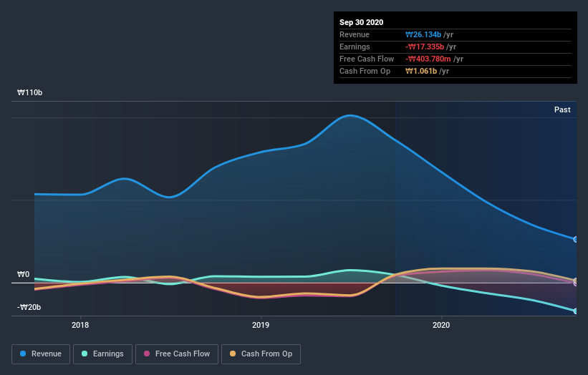Screen dimensions: 588x375
Task: Click the blue Revenue legend dot
Action: tap(23, 354)
